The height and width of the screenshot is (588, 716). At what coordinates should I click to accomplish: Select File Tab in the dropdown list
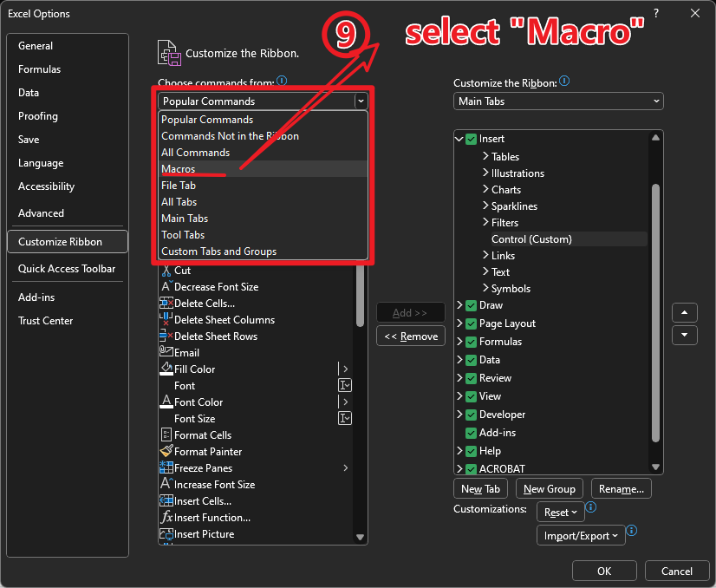click(263, 185)
